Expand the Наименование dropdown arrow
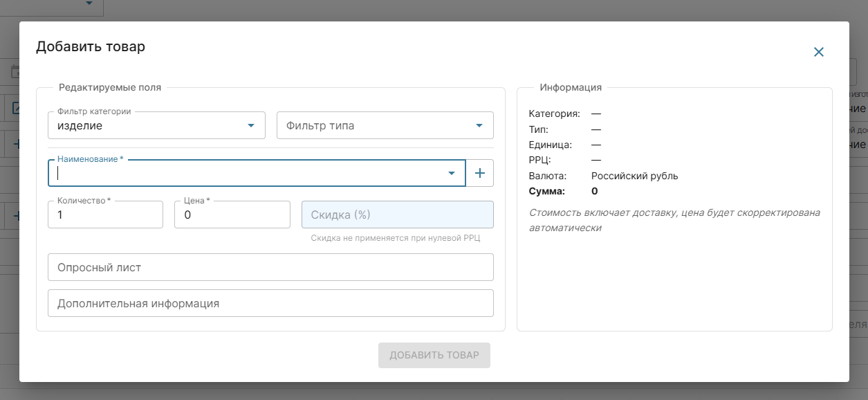This screenshot has width=868, height=400. pos(451,173)
